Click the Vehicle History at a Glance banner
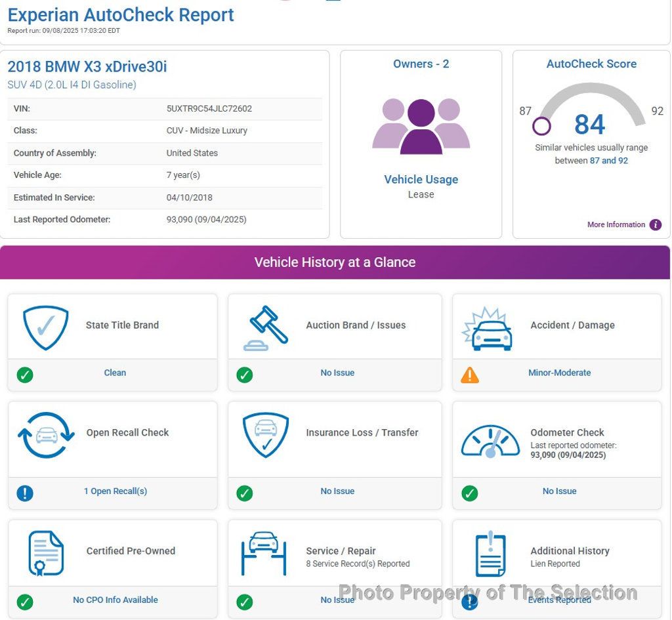Image resolution: width=672 pixels, height=620 pixels. (x=335, y=262)
